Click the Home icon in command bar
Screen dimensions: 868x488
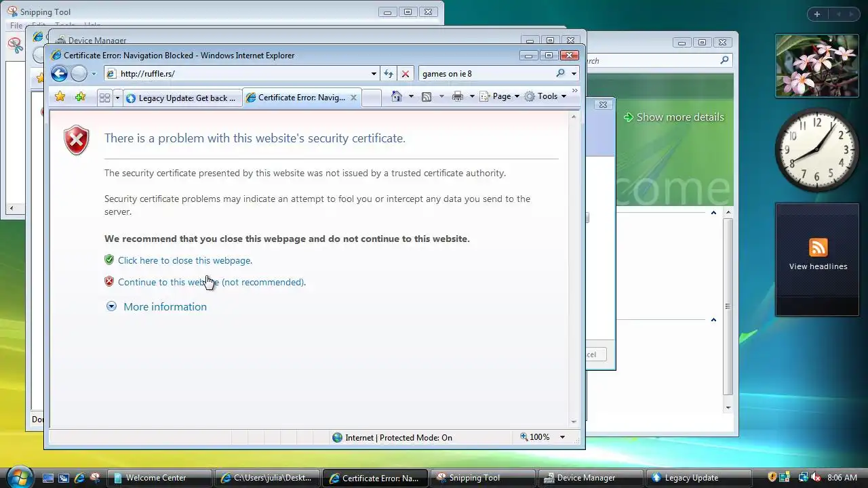tap(397, 96)
